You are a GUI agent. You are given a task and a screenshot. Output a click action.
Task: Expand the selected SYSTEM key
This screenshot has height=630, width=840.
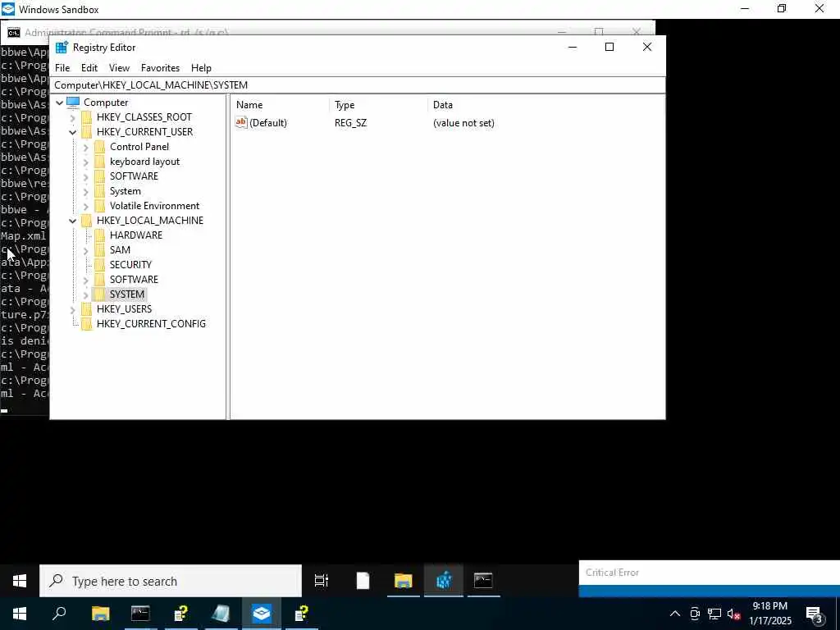click(x=85, y=294)
